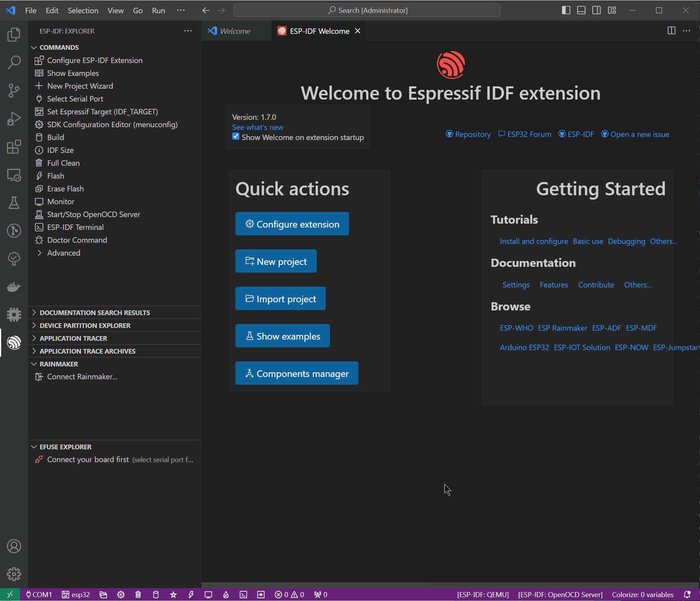Viewport: 700px width, 601px height.
Task: Open the File menu
Action: 31,11
